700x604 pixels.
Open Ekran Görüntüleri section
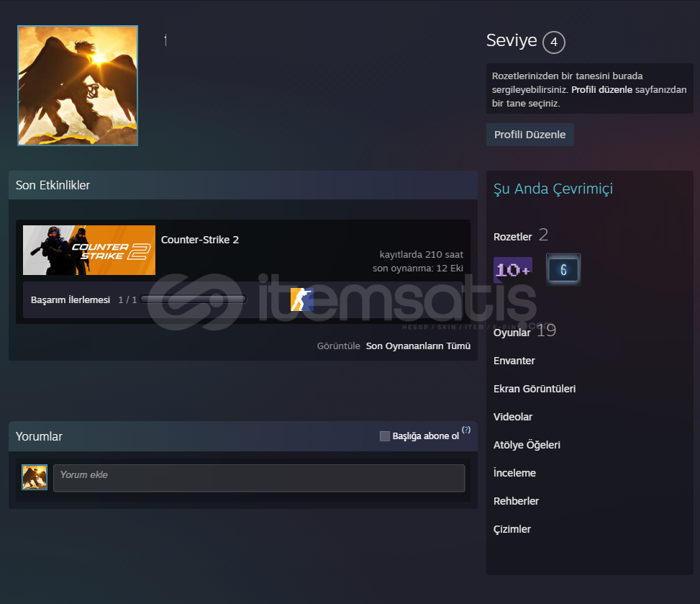(x=535, y=389)
